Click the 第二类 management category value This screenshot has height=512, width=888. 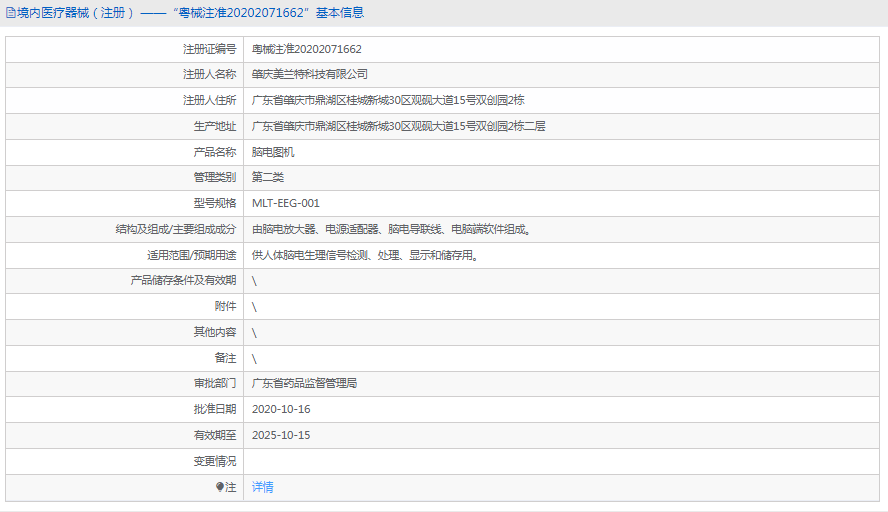(268, 177)
